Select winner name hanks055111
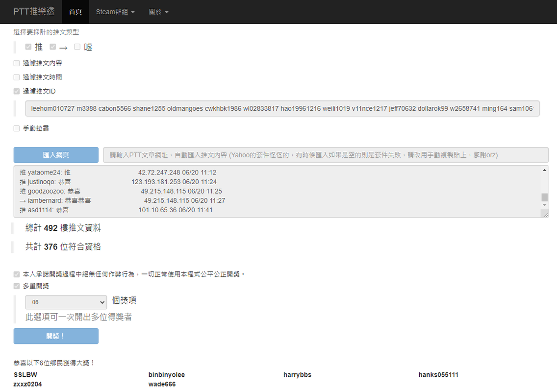The height and width of the screenshot is (392, 557). (438, 374)
